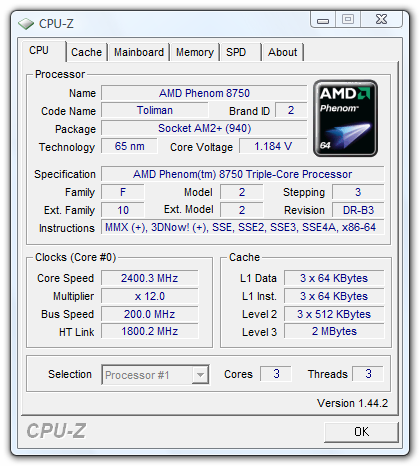Click the Level 3 value 2 MBytes

[334, 331]
